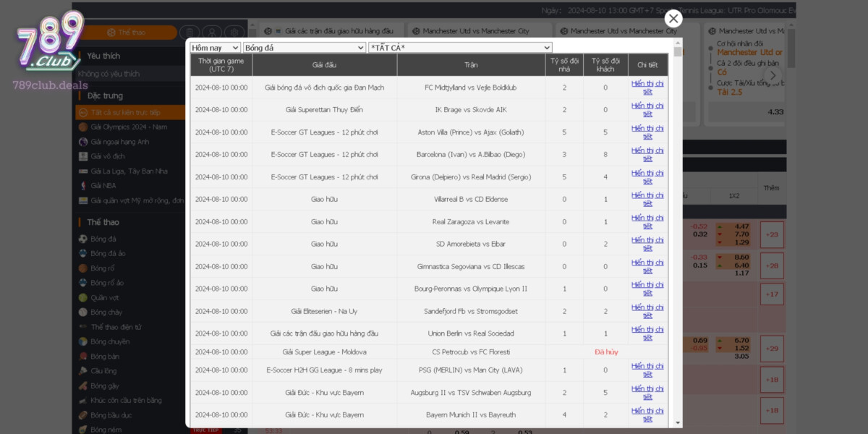Viewport: 868px width, 434px height.
Task: View details for Augsburg II match
Action: pos(647,393)
